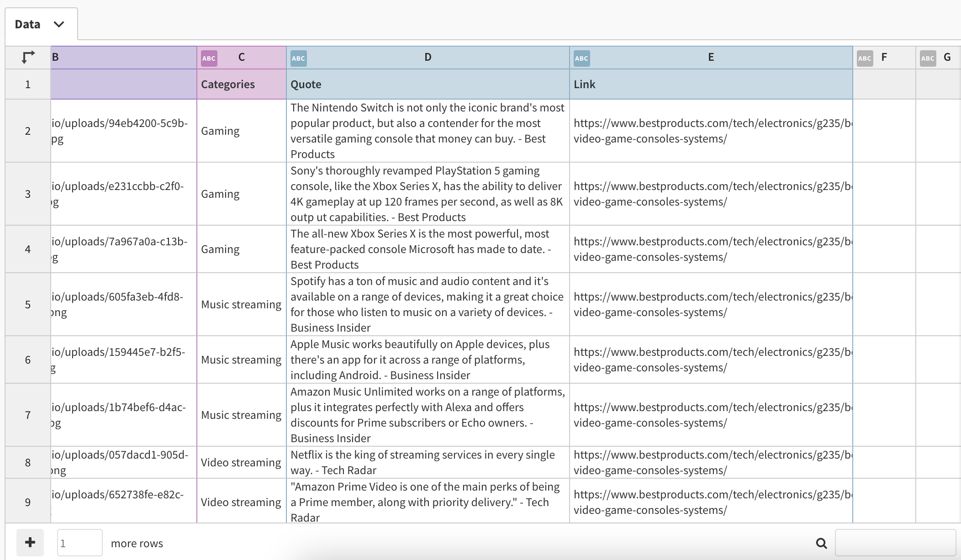Click the bestproducts link in row 5
961x560 pixels.
pyautogui.click(x=711, y=304)
